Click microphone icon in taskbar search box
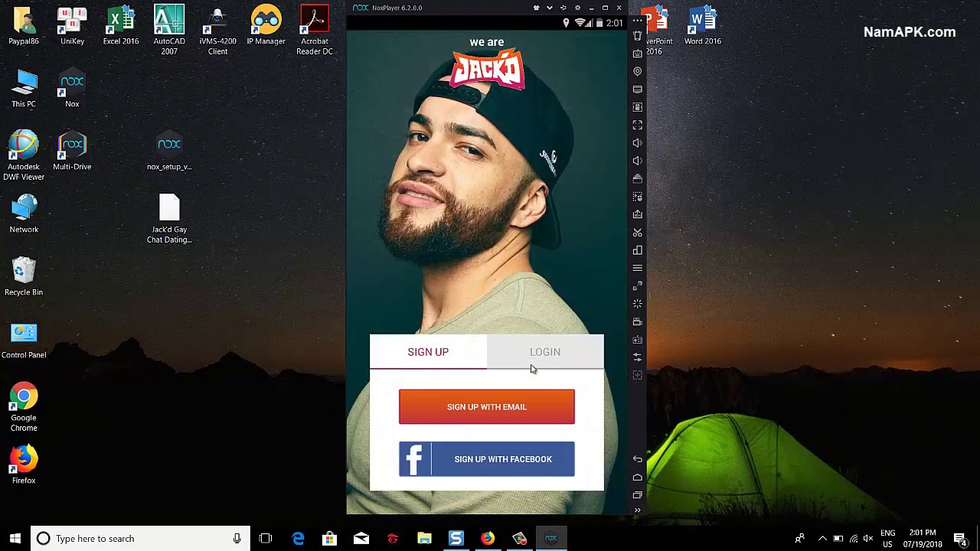The width and height of the screenshot is (980, 551). coord(237,539)
